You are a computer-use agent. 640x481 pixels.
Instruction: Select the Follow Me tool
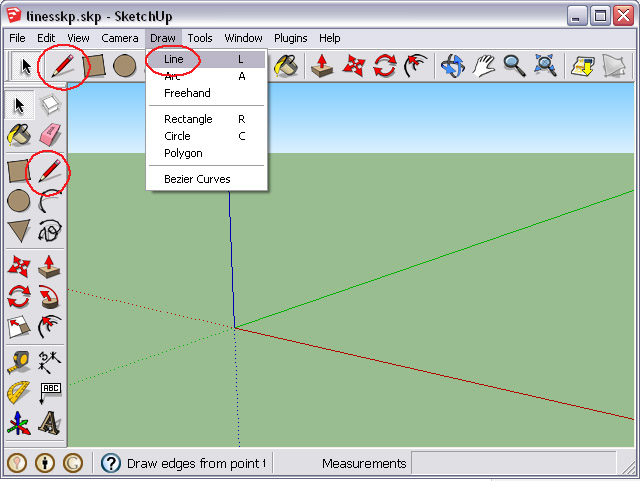pyautogui.click(x=49, y=297)
